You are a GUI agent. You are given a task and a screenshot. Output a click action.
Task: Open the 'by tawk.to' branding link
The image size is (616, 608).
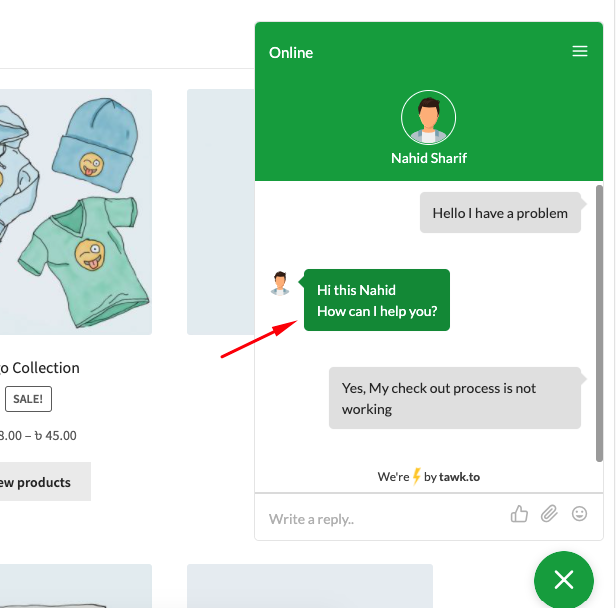[452, 477]
